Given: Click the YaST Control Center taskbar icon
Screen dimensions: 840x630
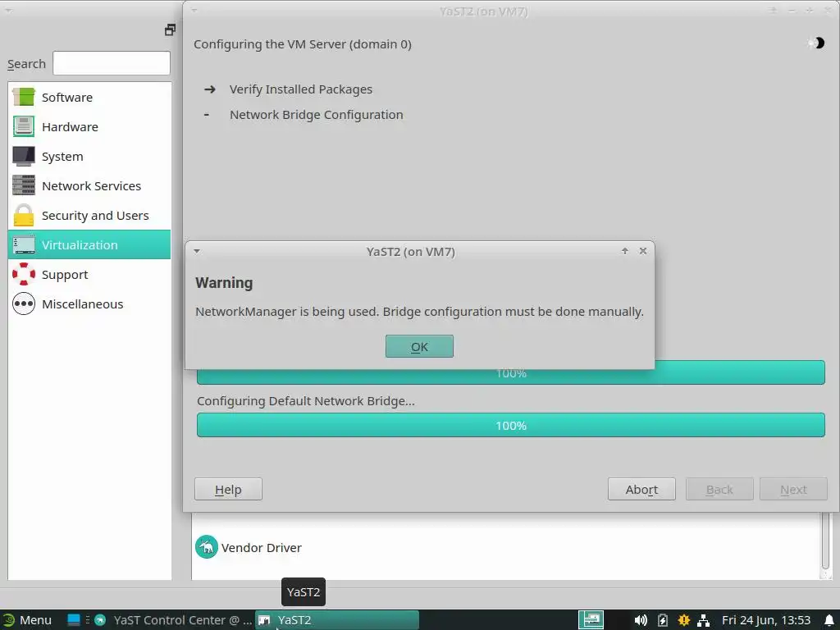Looking at the screenshot, I should [x=99, y=620].
